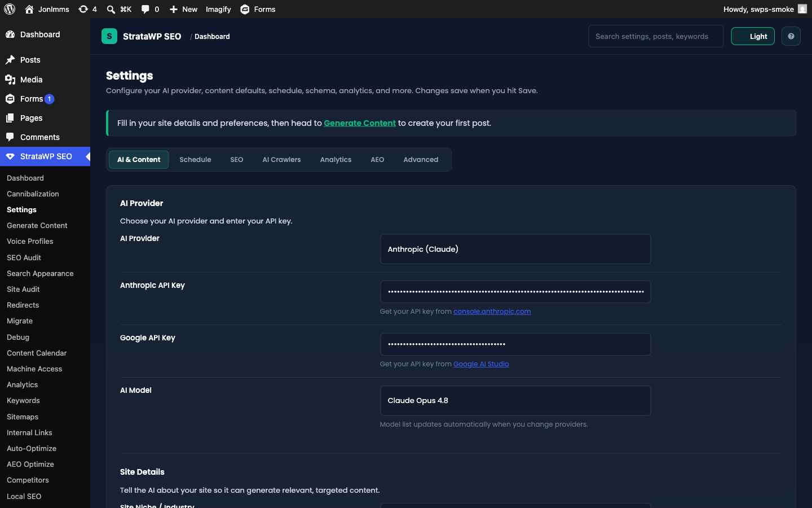Screen dimensions: 812x508
Task: Click the Media icon in sidebar
Action: point(10,80)
